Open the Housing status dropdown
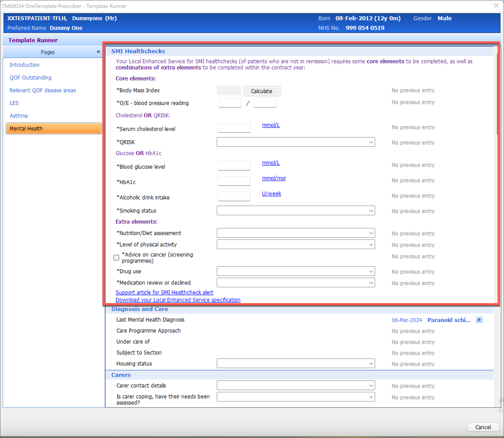The image size is (504, 438). click(296, 364)
